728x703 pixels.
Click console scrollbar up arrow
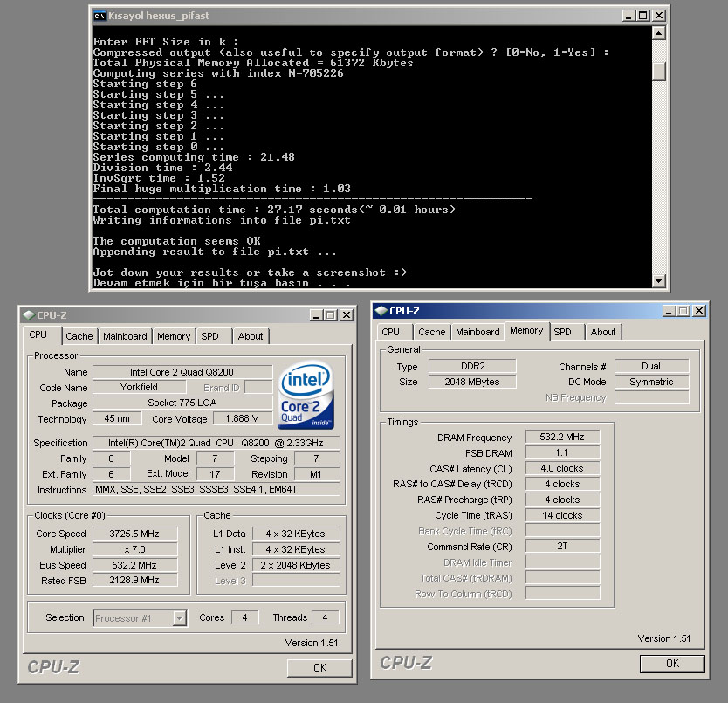[659, 33]
